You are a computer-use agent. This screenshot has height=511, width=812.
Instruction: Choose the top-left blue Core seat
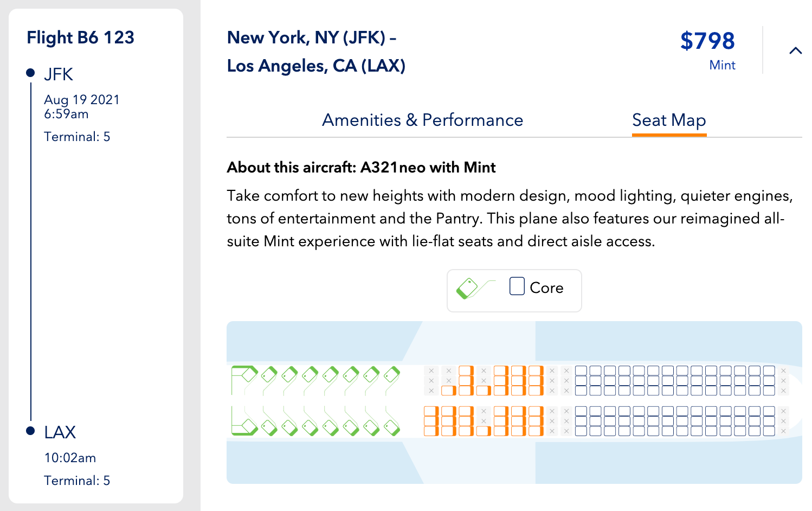click(x=581, y=371)
